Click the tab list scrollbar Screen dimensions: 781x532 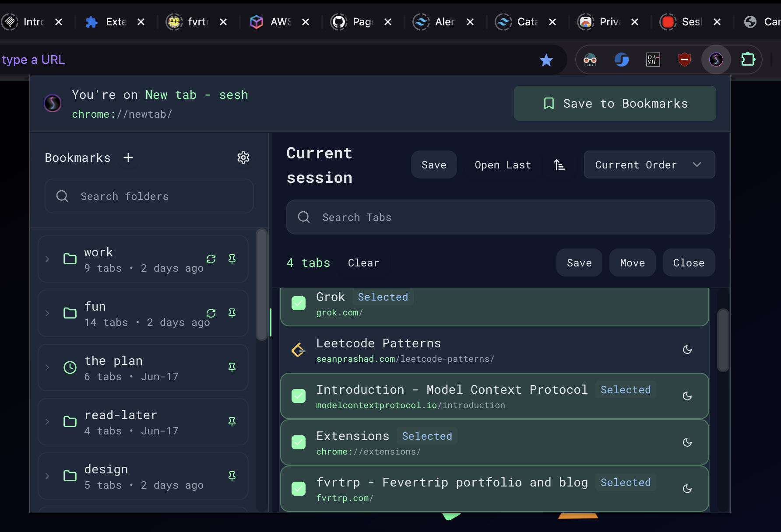tap(723, 340)
